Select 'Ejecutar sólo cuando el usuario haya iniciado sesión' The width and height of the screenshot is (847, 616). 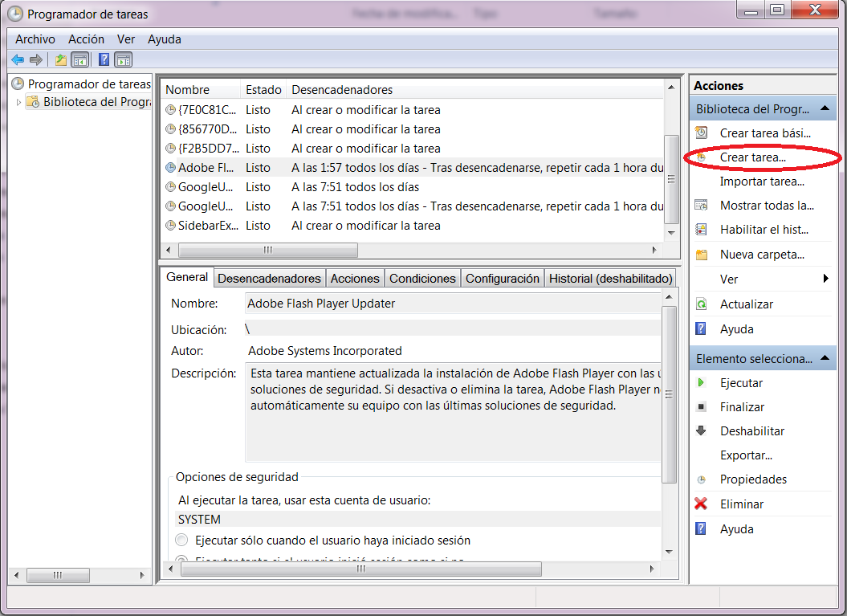coord(182,541)
